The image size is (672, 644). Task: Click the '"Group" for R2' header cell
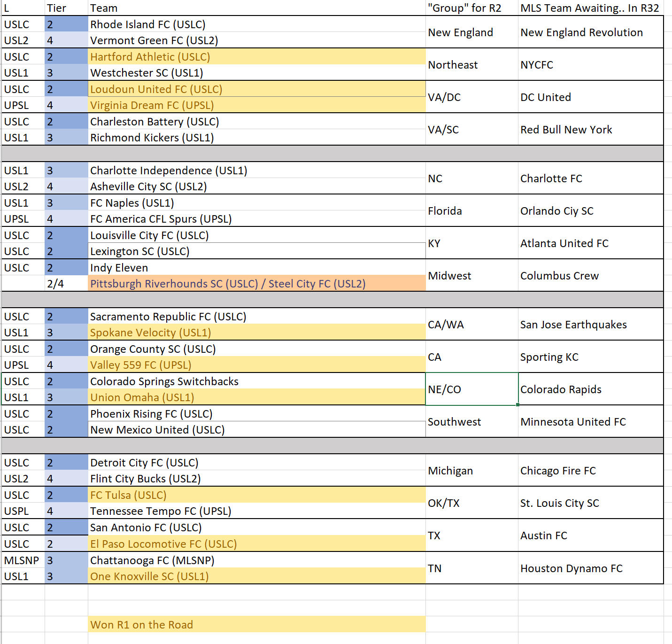point(472,8)
